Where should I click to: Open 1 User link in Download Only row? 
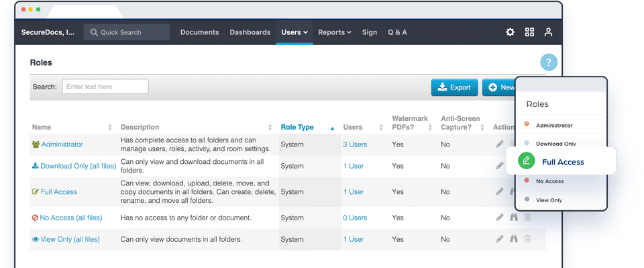click(354, 166)
